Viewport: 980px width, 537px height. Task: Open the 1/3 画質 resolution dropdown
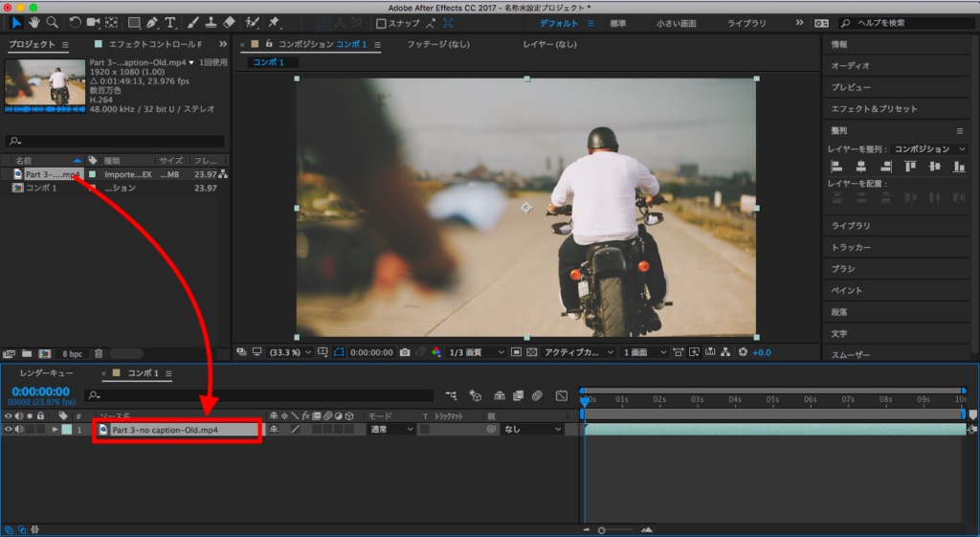tap(477, 352)
